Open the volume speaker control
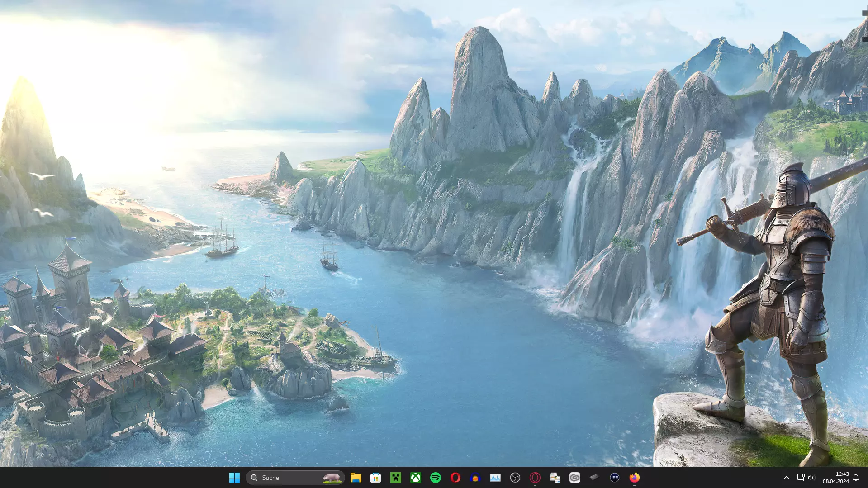 [811, 478]
